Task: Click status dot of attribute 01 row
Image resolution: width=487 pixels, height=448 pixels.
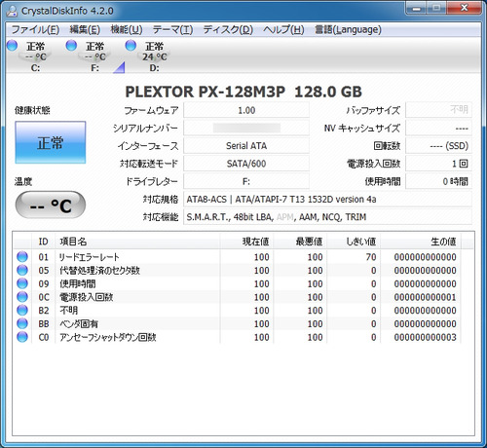Action: click(22, 257)
